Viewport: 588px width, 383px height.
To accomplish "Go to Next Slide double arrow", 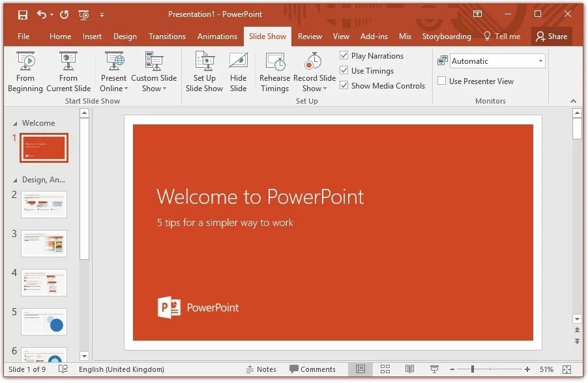I will click(577, 341).
